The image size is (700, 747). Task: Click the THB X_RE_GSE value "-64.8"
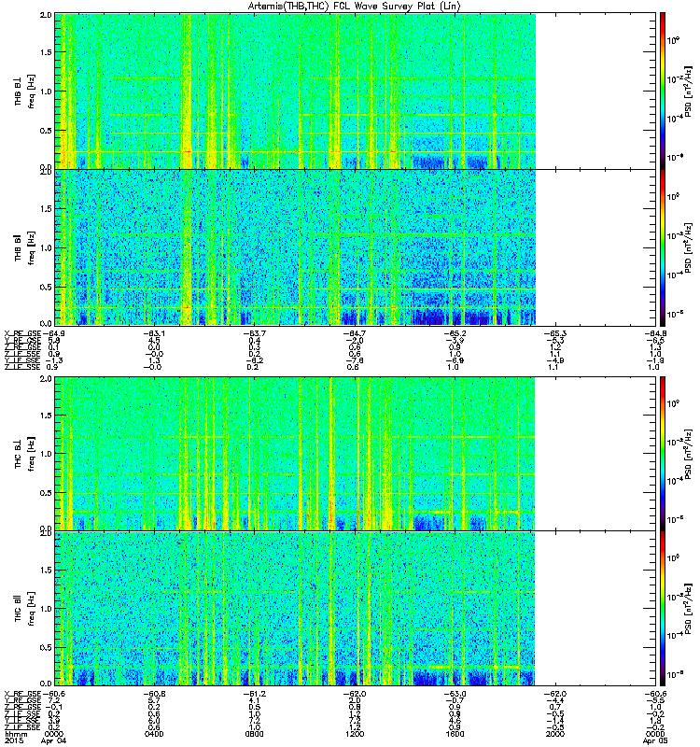pos(655,333)
